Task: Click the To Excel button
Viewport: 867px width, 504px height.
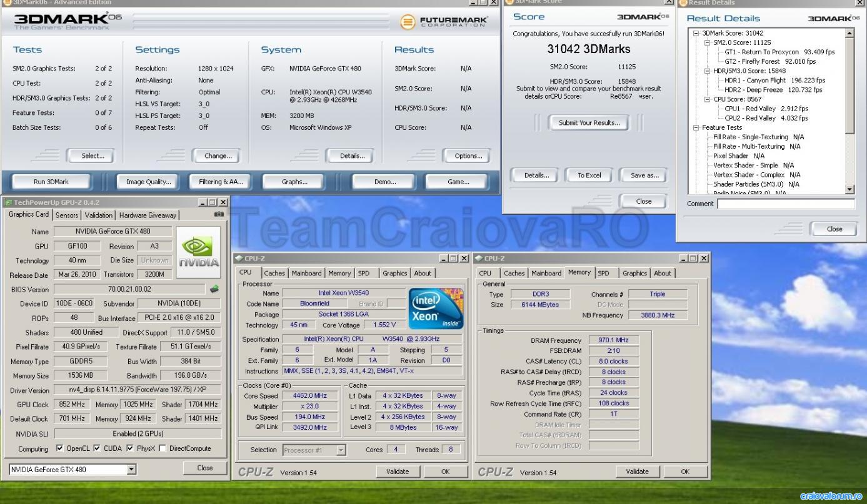Action: (x=589, y=175)
